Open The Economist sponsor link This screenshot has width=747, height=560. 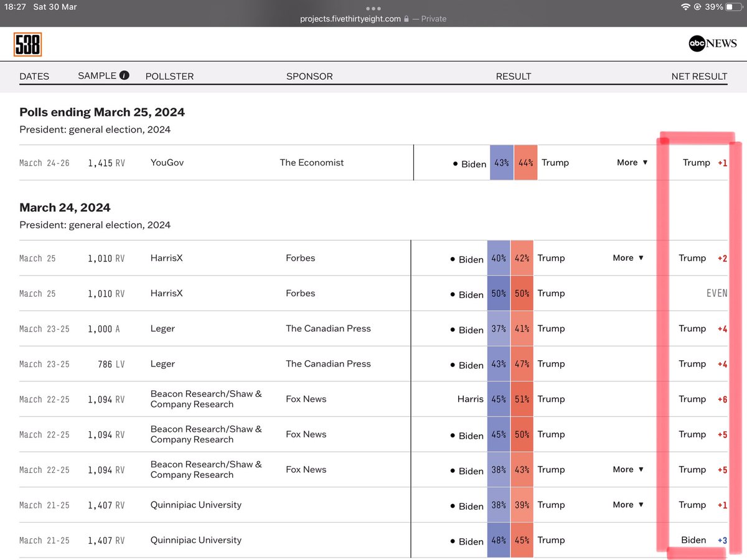tap(312, 162)
